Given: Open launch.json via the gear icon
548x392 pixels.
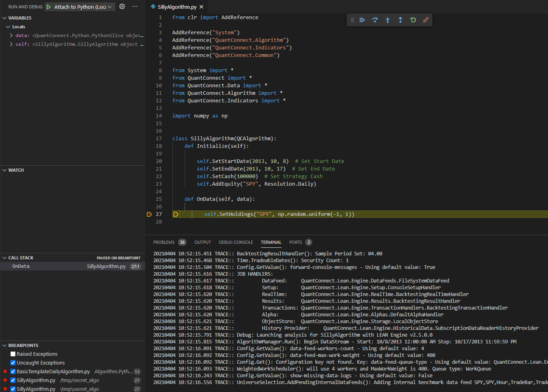Looking at the screenshot, I should (122, 7).
